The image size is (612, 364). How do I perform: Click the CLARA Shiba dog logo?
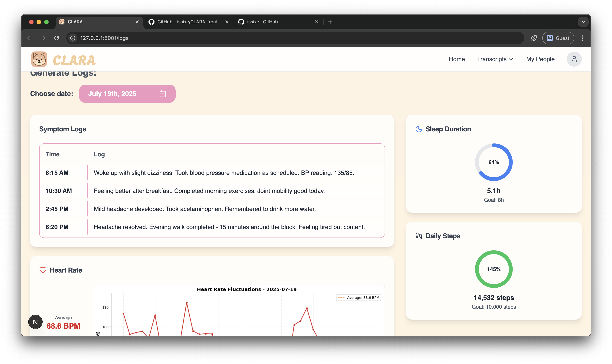39,59
